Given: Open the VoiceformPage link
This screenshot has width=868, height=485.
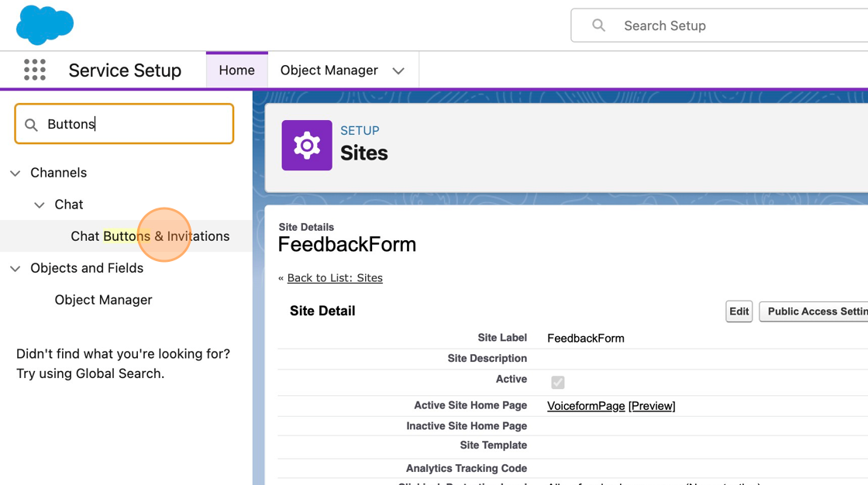Looking at the screenshot, I should [x=585, y=406].
